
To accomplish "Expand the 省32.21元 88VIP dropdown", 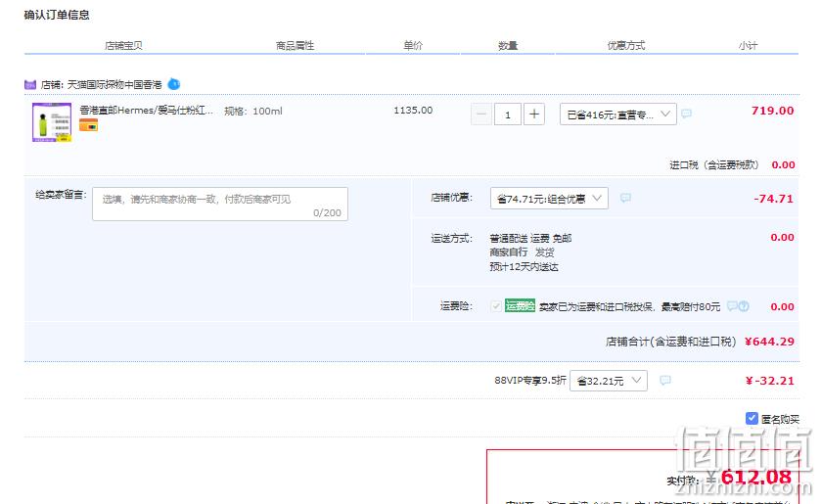I will point(609,381).
